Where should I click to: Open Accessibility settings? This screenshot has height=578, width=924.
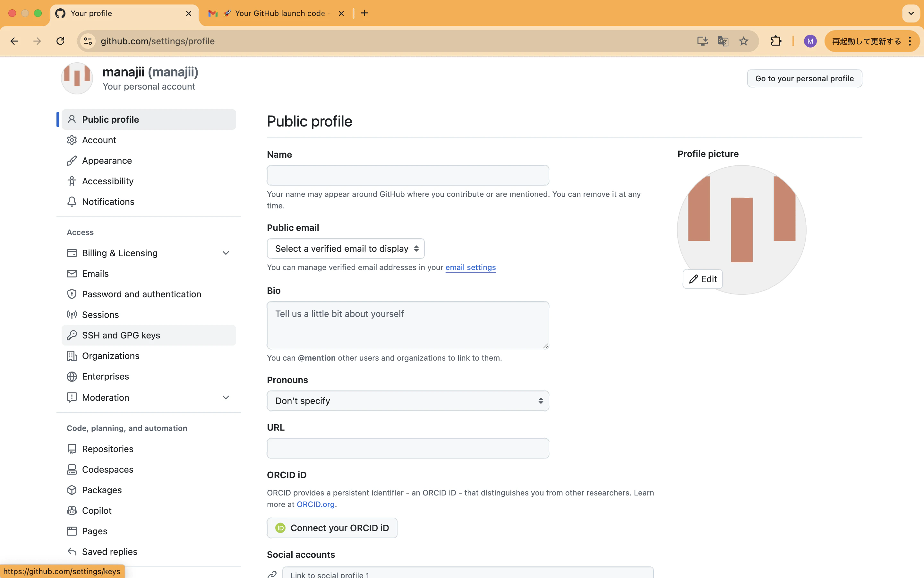pos(149,181)
